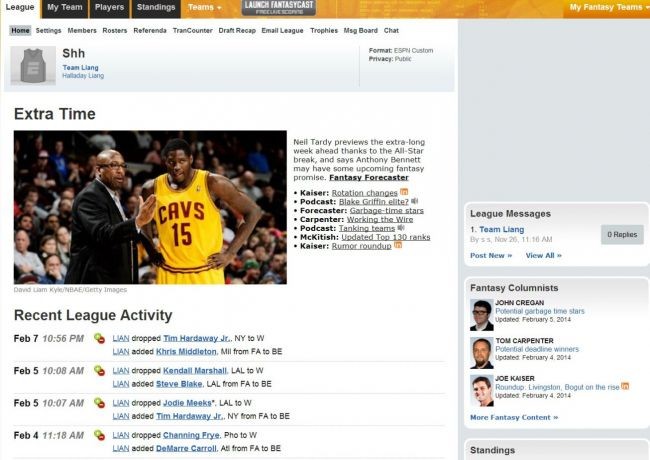The image size is (650, 460).
Task: Open the Rotation changes link
Action: tap(365, 193)
